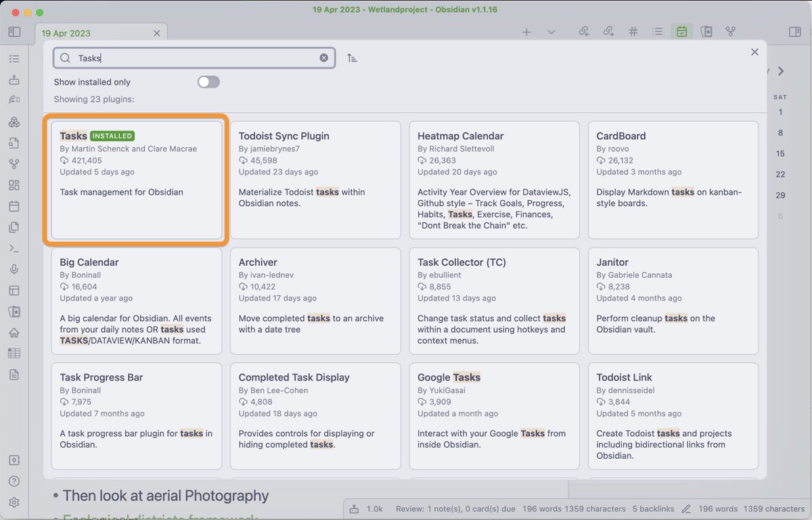The width and height of the screenshot is (812, 520).
Task: Click the cards star icon in top toolbar
Action: coord(706,32)
